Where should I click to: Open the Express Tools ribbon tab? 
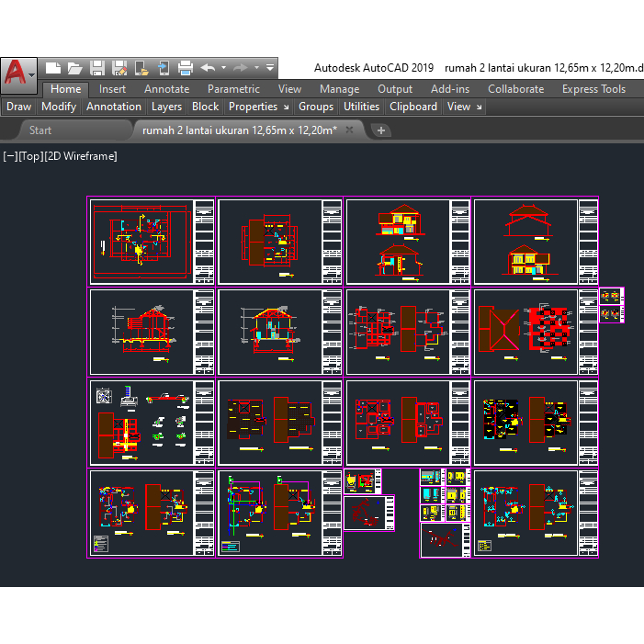tap(593, 89)
